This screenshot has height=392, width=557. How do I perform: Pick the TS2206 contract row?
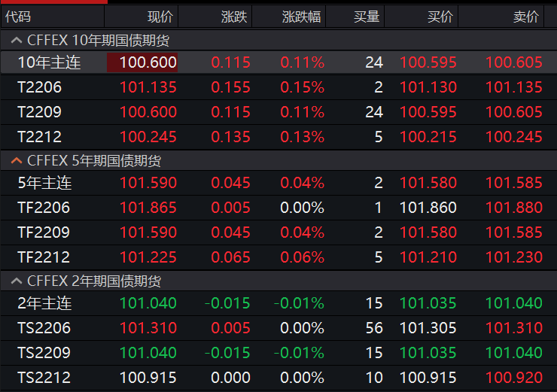44,328
